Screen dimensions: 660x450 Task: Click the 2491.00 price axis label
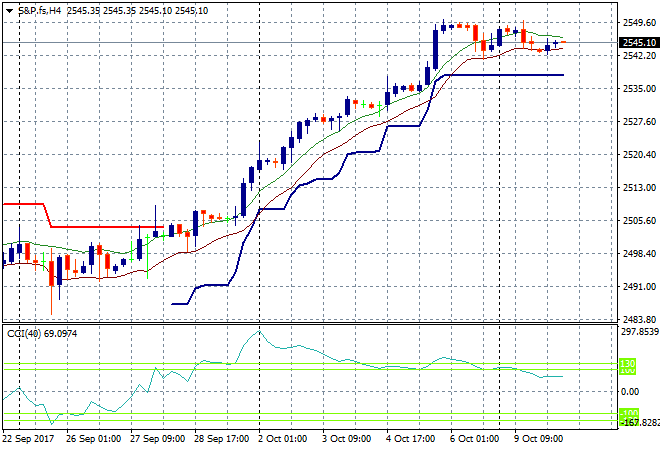637,287
